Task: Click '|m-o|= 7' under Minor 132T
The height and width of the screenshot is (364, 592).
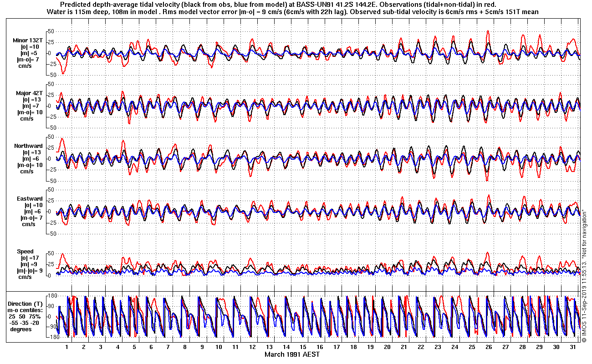Action: point(27,59)
